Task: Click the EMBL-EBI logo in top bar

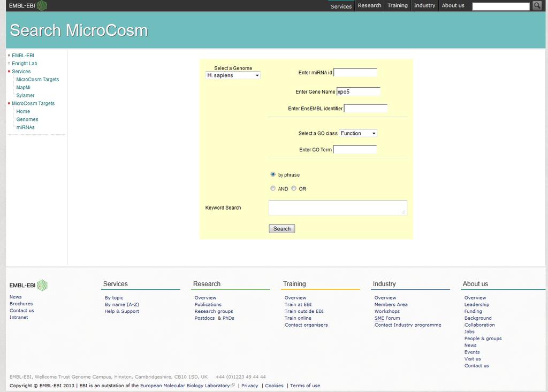Action: tap(28, 5)
